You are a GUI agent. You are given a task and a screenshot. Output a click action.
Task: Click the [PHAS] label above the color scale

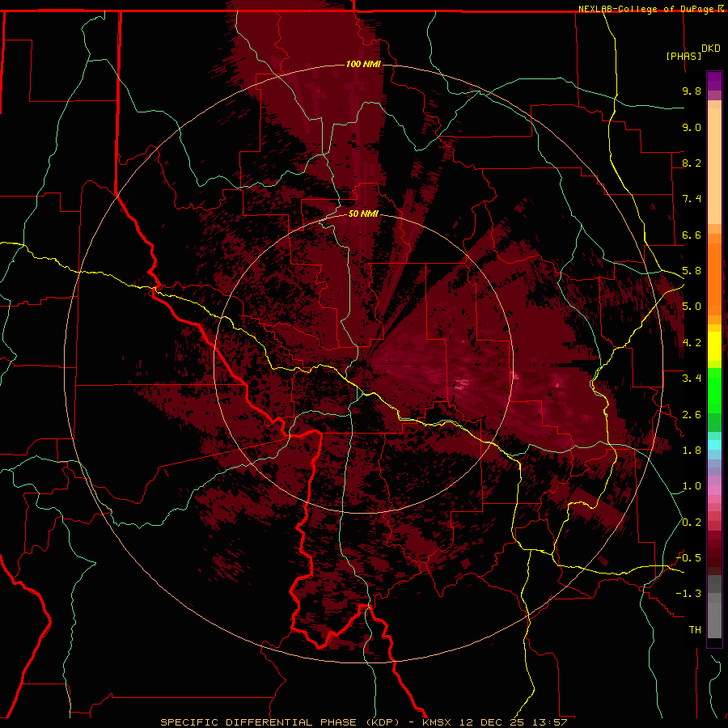click(x=684, y=56)
